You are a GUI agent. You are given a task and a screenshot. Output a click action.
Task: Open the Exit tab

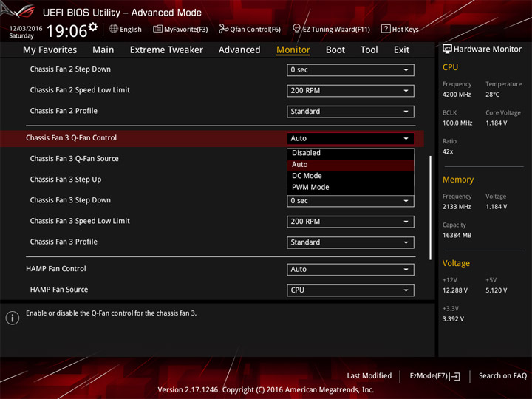coord(401,50)
